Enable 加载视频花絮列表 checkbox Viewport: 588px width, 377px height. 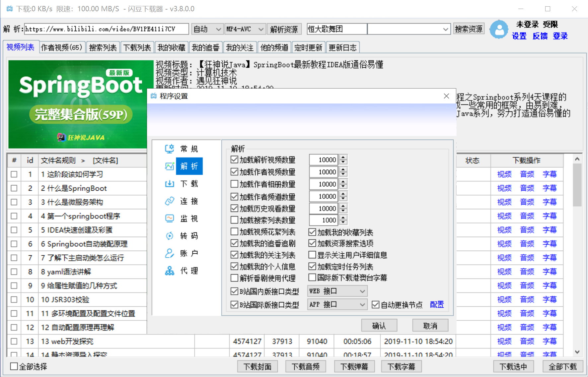[234, 232]
